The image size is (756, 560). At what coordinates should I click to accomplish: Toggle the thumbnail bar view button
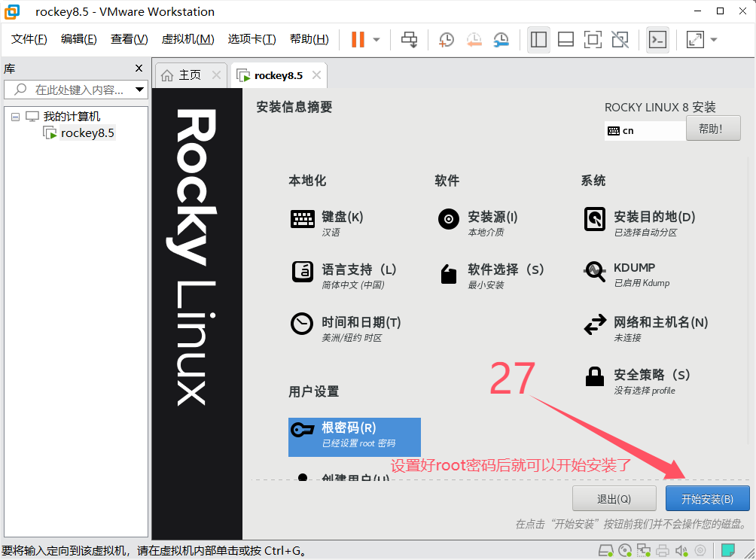point(565,40)
